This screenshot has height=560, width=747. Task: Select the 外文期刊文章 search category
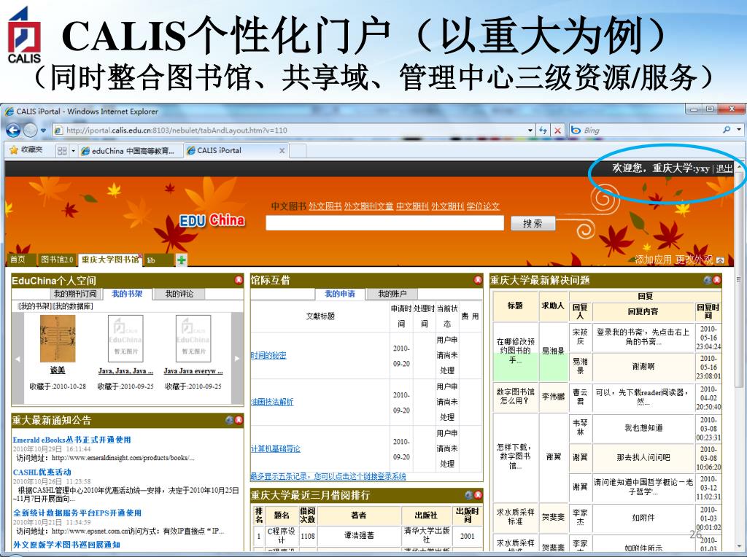coord(368,206)
